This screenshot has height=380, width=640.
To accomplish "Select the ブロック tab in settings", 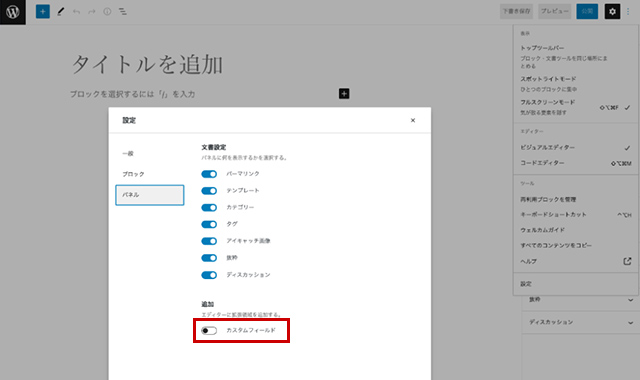I will tap(150, 174).
